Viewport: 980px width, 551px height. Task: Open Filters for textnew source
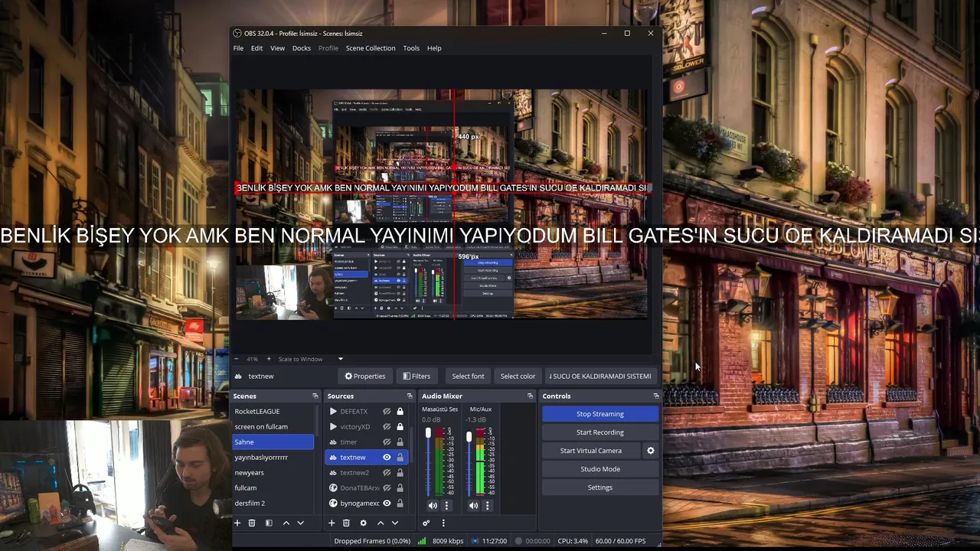pos(416,376)
